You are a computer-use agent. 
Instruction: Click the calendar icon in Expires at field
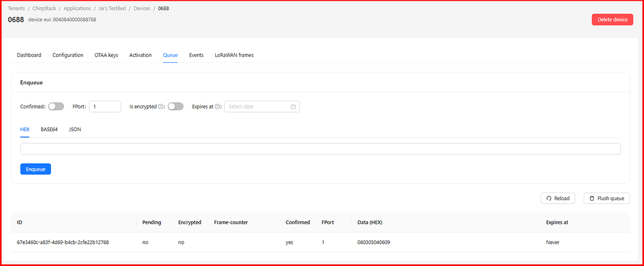(x=293, y=107)
